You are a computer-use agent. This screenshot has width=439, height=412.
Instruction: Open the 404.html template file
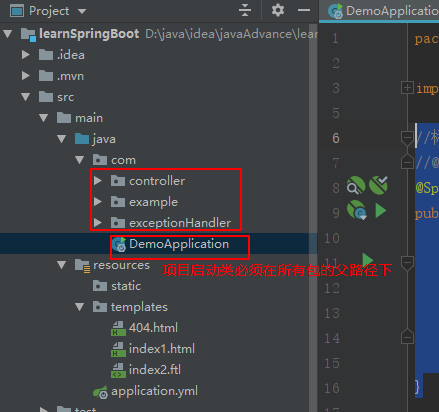coord(153,328)
